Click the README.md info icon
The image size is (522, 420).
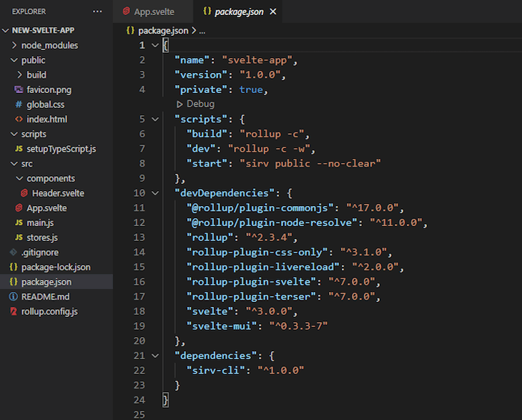(x=14, y=296)
